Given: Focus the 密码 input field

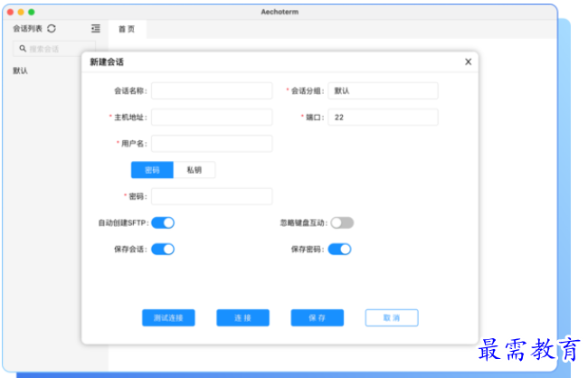Looking at the screenshot, I should tap(212, 196).
